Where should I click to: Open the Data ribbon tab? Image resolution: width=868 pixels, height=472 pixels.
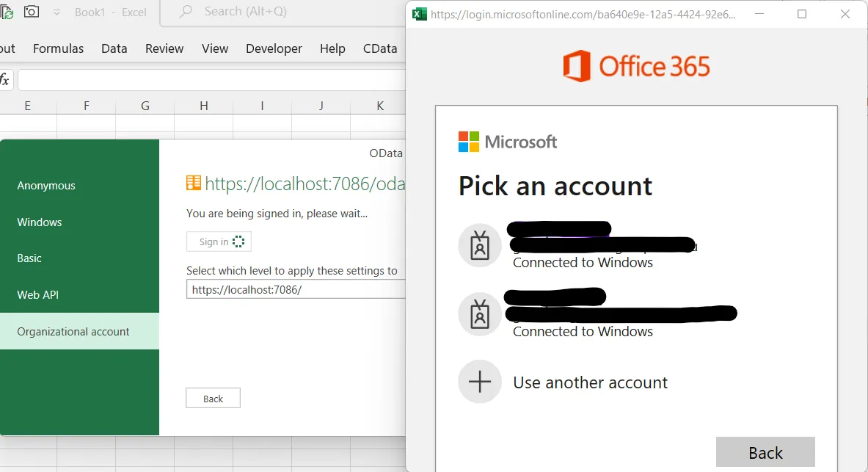coord(114,48)
